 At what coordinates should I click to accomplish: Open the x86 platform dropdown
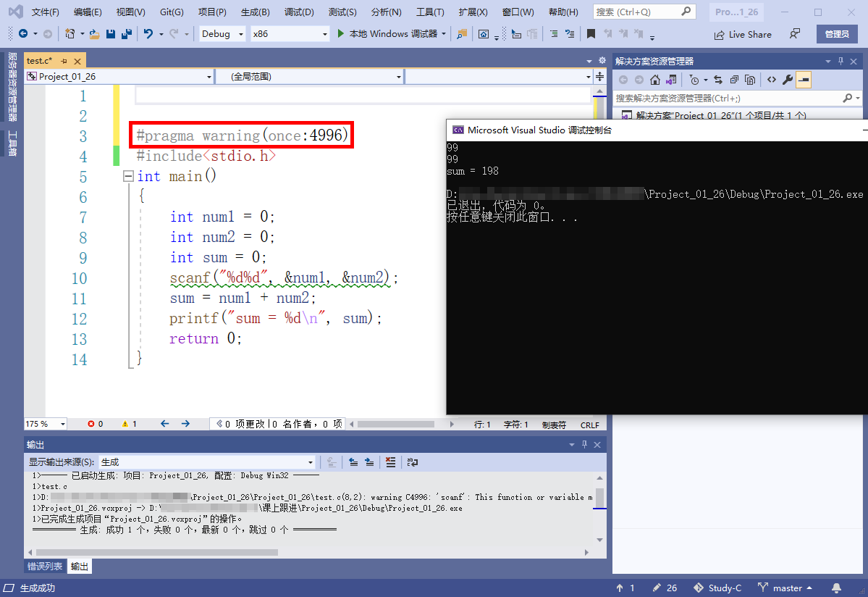tap(290, 34)
